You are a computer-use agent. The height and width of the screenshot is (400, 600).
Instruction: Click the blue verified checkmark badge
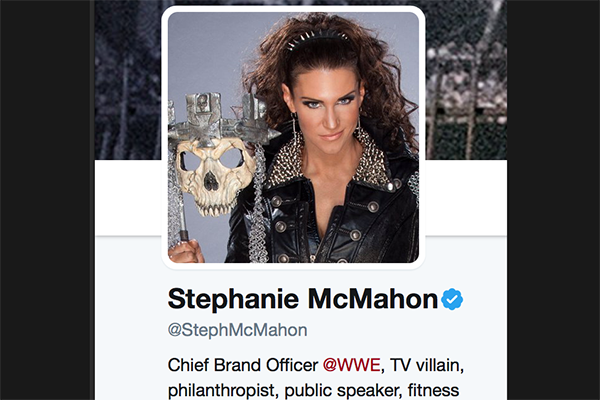[x=452, y=299]
